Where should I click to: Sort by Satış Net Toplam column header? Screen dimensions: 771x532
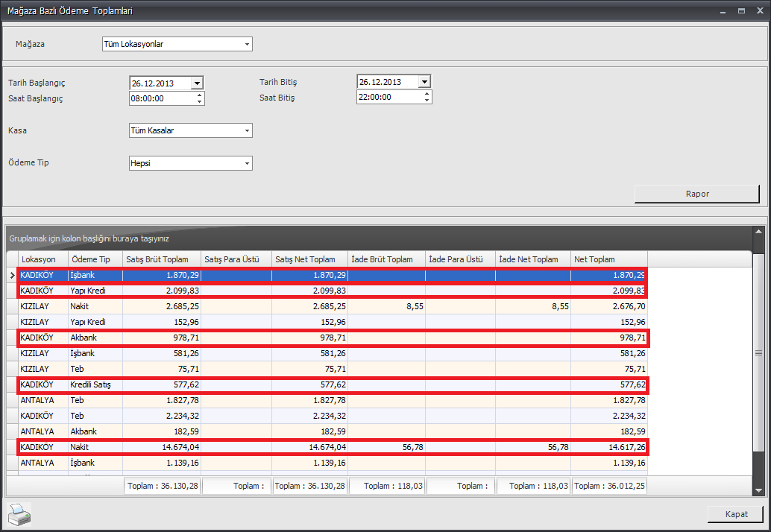pyautogui.click(x=309, y=259)
